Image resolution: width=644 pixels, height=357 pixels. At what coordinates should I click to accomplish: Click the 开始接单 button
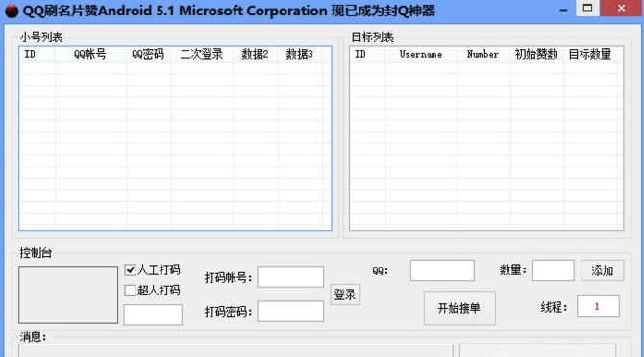[459, 308]
